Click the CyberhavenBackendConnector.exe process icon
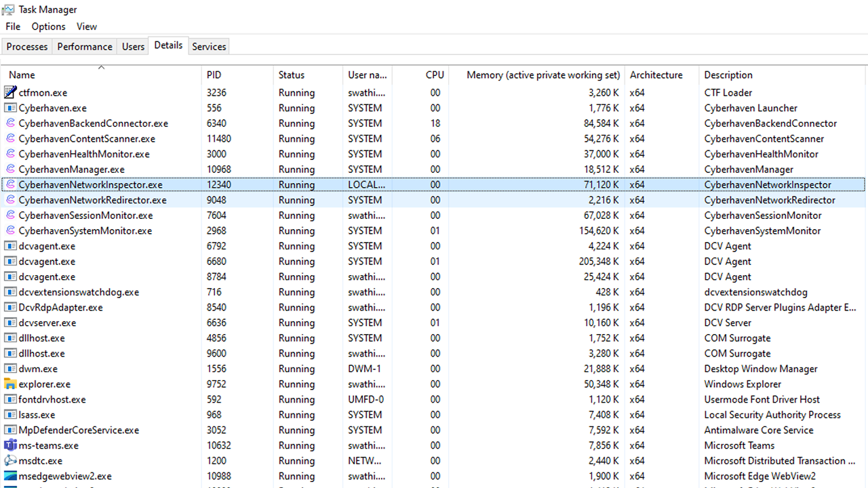The width and height of the screenshot is (868, 488). (10, 123)
